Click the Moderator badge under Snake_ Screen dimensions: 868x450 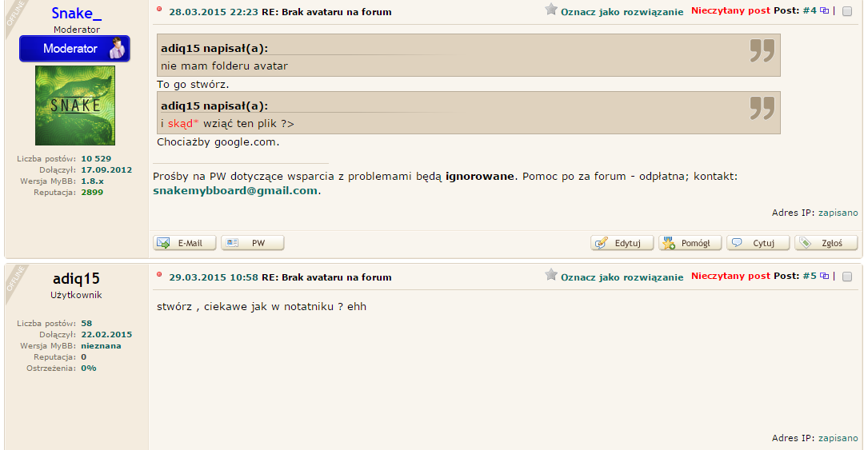(74, 49)
